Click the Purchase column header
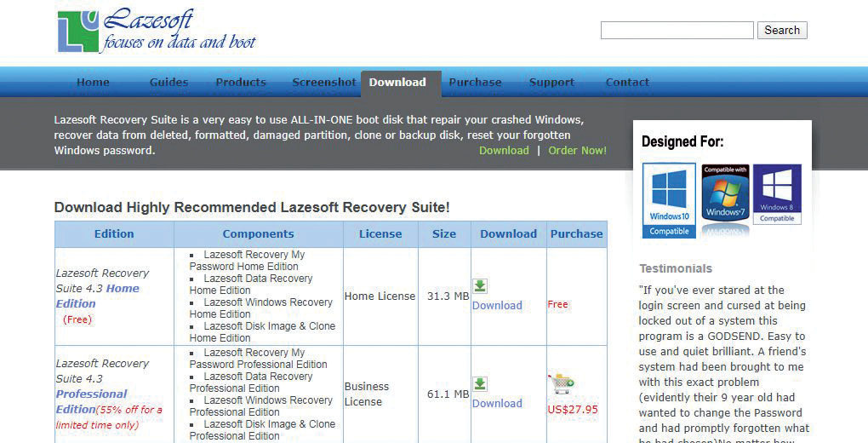The image size is (868, 443). [x=576, y=234]
